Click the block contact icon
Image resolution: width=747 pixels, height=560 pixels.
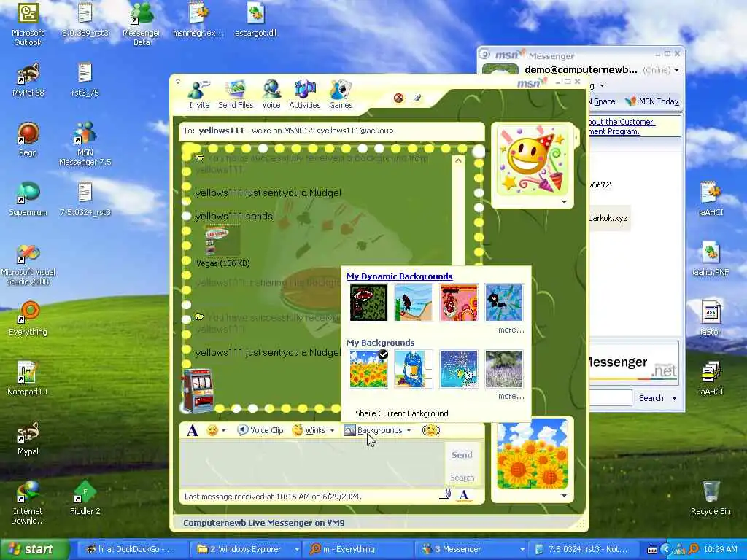[x=399, y=98]
